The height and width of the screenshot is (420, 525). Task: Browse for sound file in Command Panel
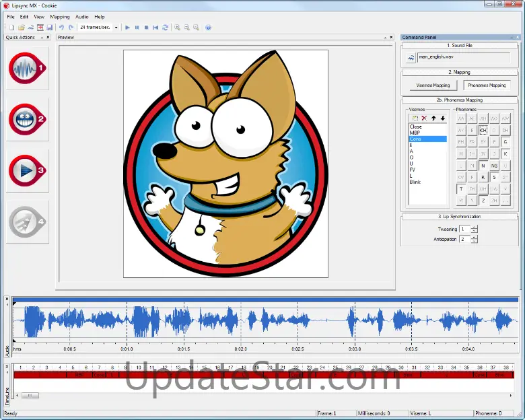pos(410,58)
